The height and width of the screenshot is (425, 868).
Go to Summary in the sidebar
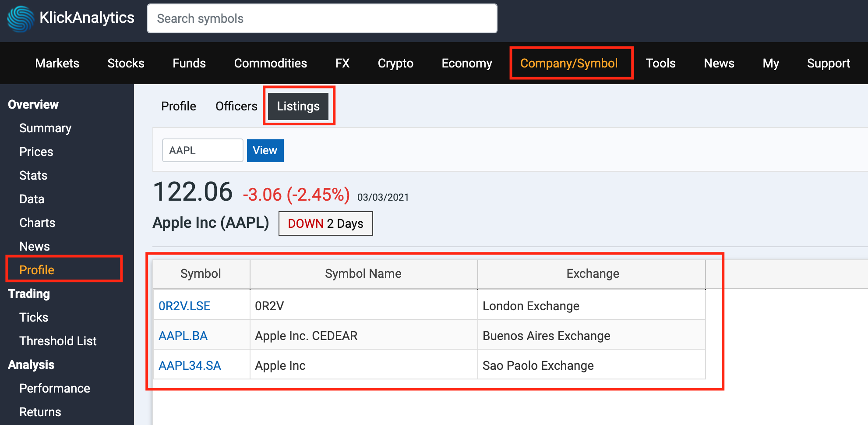coord(46,128)
